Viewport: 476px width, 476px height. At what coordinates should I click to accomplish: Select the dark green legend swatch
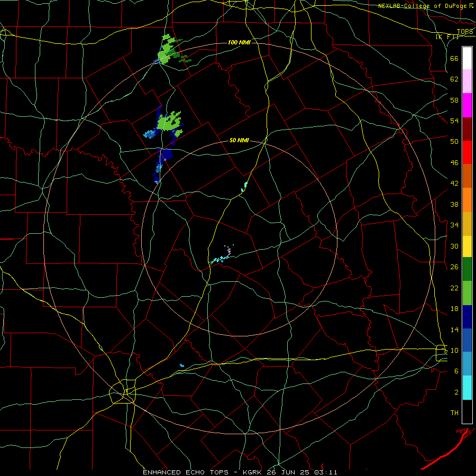[x=467, y=269]
